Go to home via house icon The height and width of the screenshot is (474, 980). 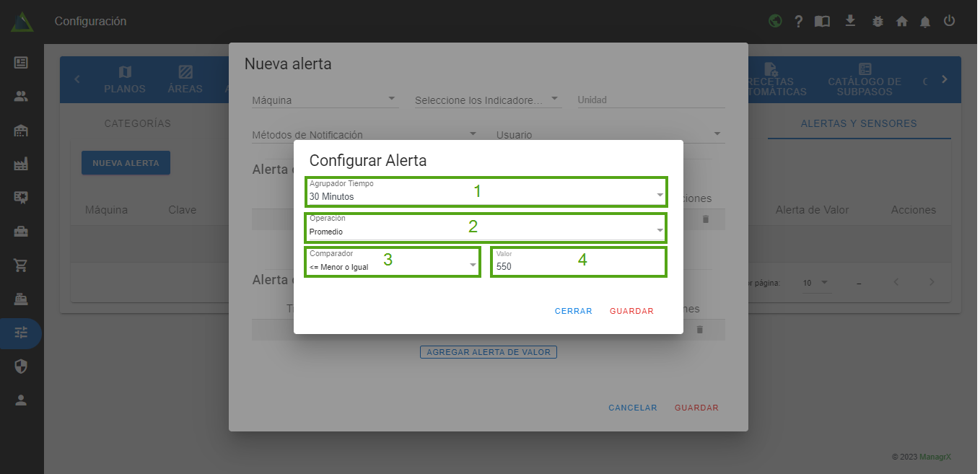point(901,22)
